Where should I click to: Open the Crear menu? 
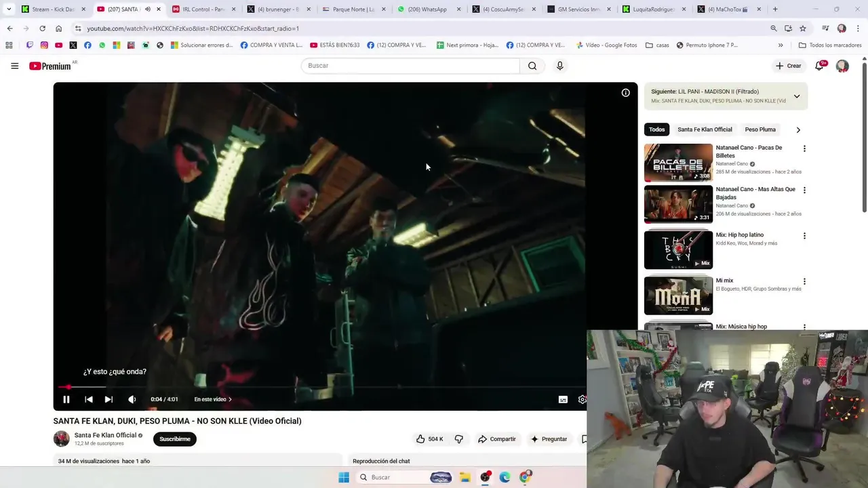coord(789,66)
